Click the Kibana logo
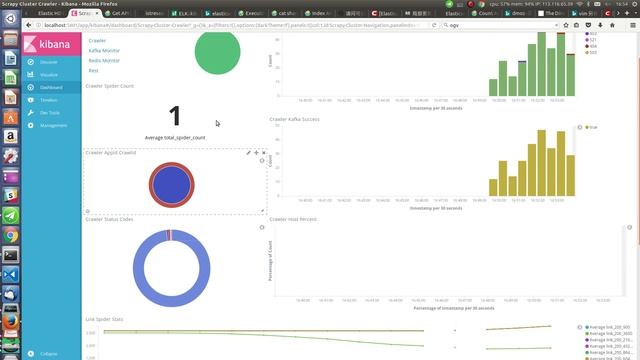Viewport: 640px width, 360px height. 51,44
